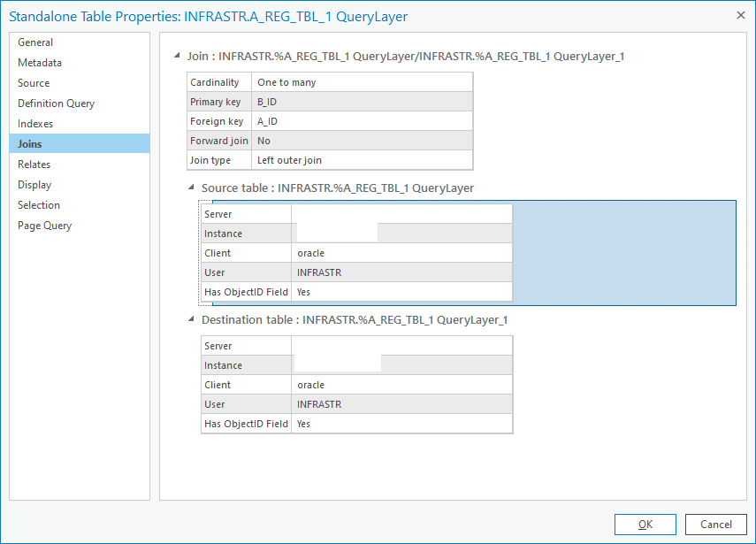
Task: Show the Display tab
Action: point(34,185)
